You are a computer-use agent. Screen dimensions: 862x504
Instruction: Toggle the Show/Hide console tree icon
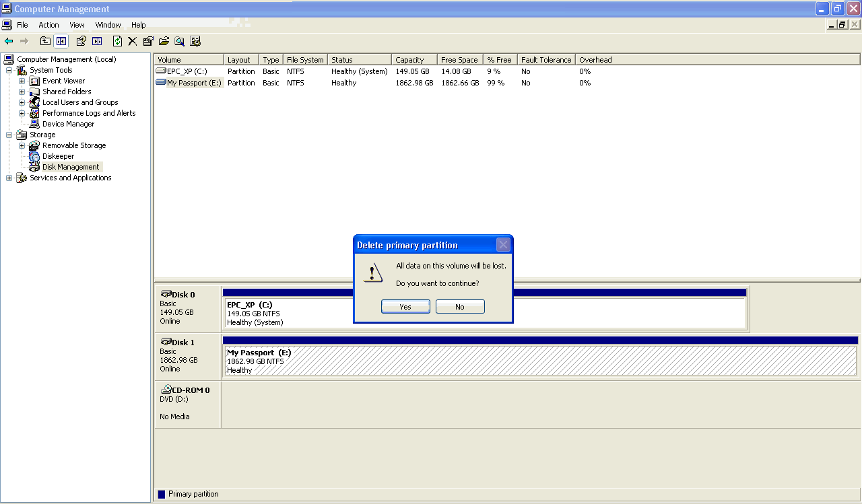click(x=61, y=41)
